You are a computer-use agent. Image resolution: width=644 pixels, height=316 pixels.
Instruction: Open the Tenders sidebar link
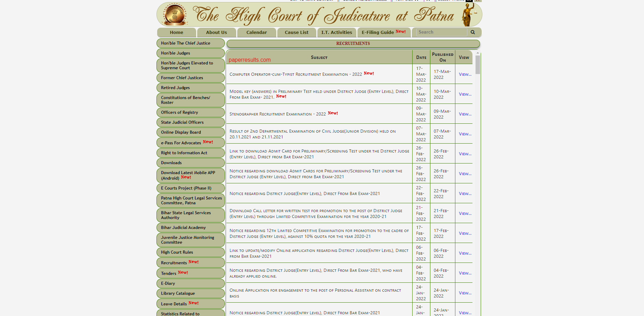[190, 273]
